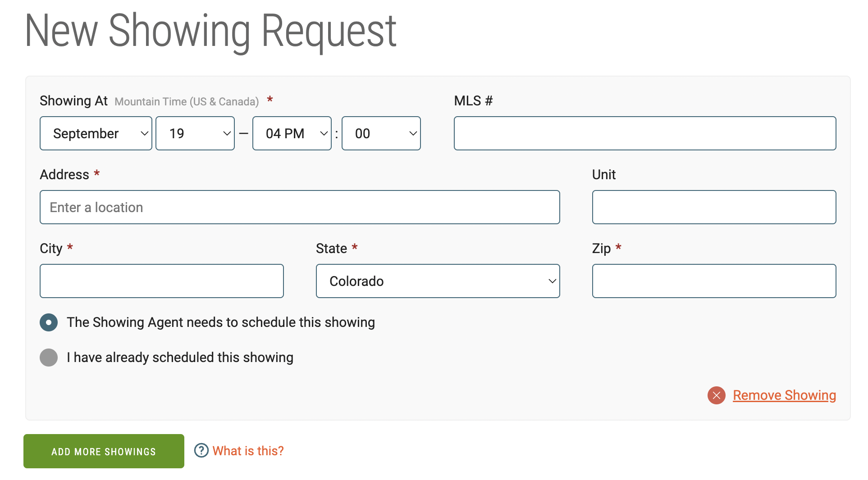Click the red Remove Showing X icon
This screenshot has height=480, width=868.
(716, 395)
